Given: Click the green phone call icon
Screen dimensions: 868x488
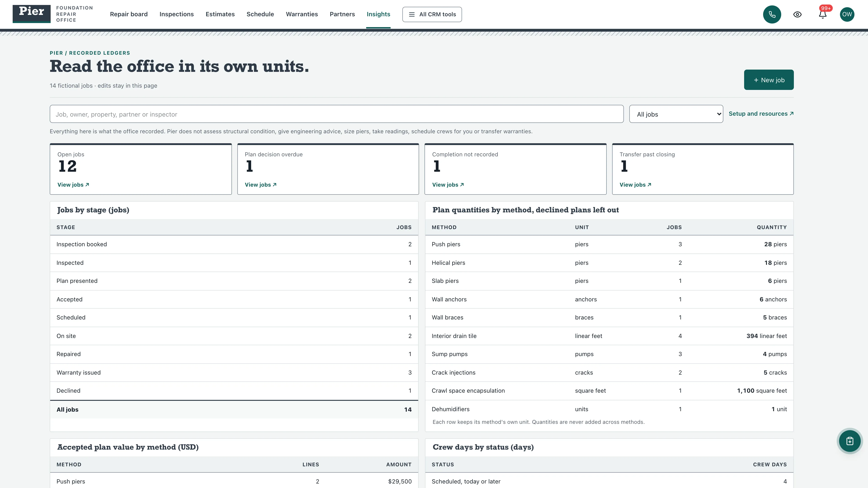Looking at the screenshot, I should coord(772,14).
